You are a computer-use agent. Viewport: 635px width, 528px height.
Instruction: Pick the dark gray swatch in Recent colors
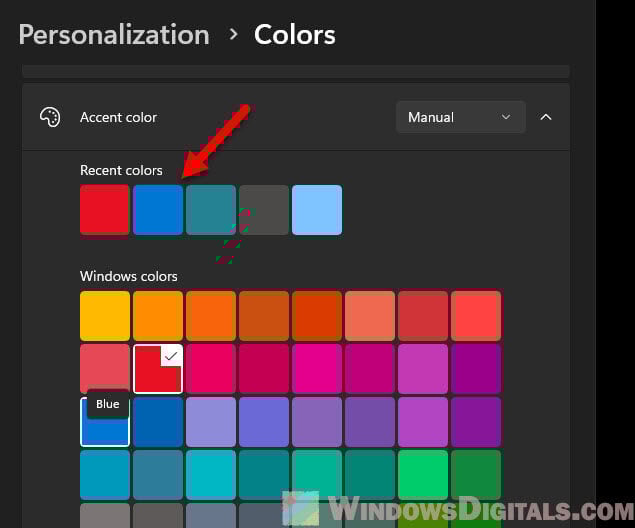click(264, 210)
